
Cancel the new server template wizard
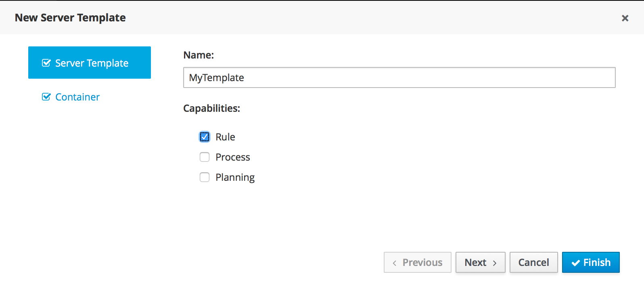(x=533, y=262)
